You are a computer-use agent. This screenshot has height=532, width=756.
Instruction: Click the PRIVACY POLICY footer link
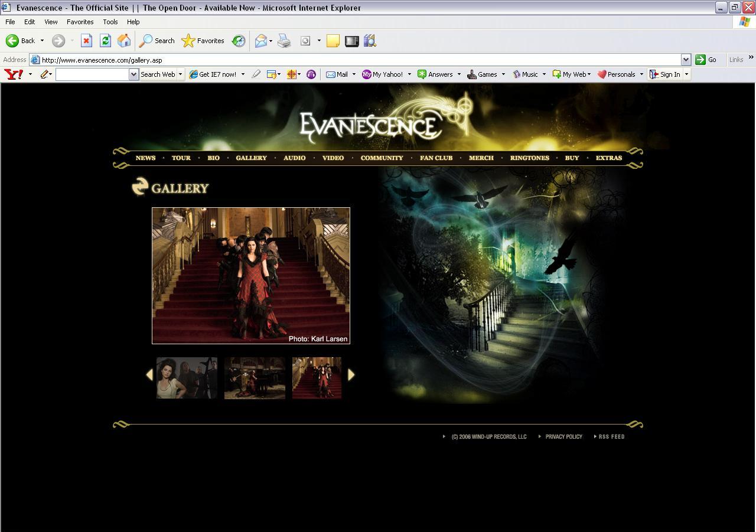[563, 437]
